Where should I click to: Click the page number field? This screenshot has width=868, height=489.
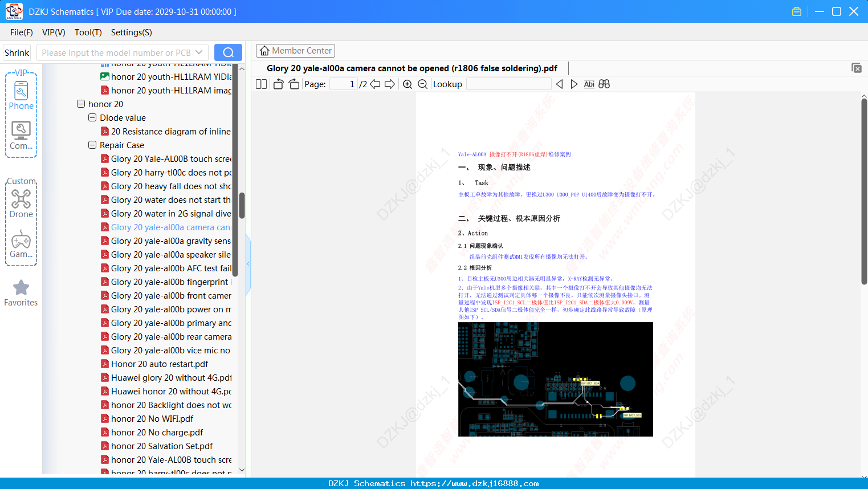click(344, 84)
